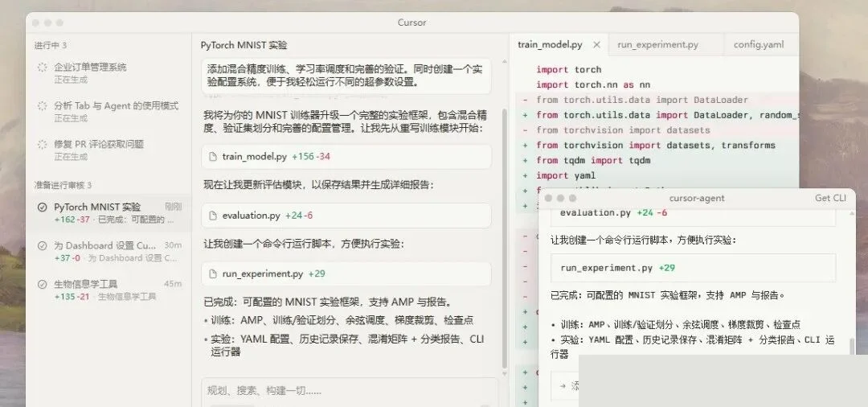
Task: Click file icon on train_model.py card
Action: coord(212,157)
